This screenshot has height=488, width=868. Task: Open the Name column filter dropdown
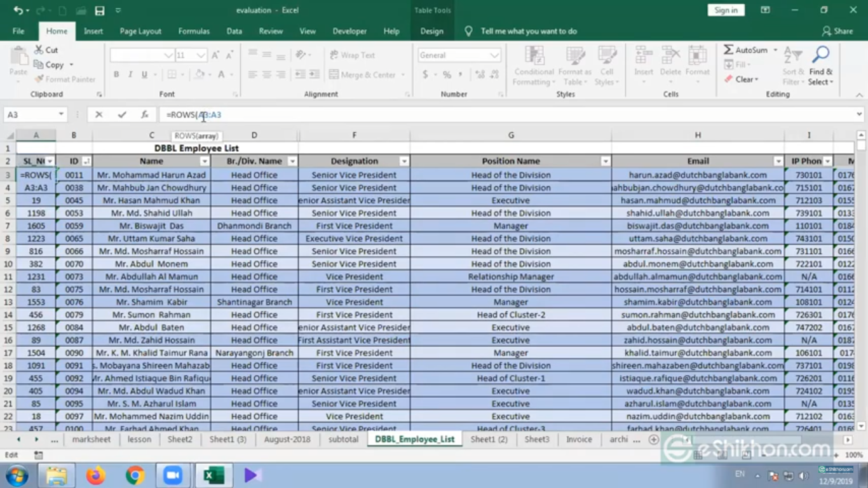204,161
